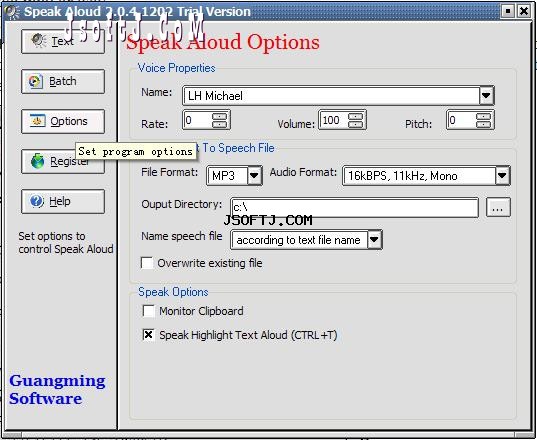Viewport: 537px width, 440px height.
Task: Click the Volume input field showing 100
Action: (x=334, y=120)
